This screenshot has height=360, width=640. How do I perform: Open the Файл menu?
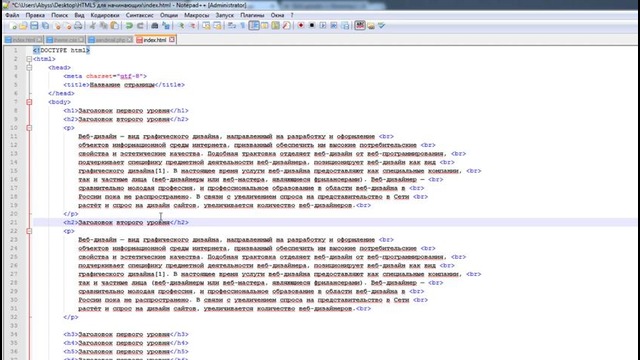[12, 15]
